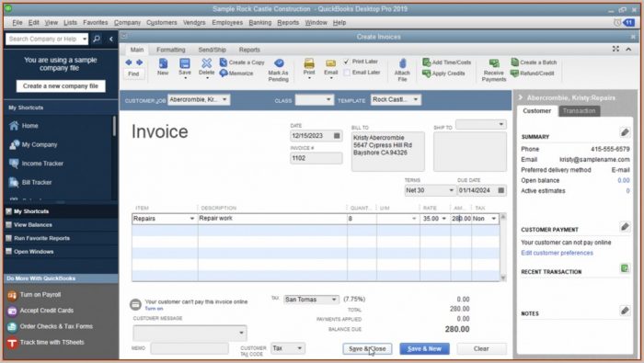
Task: Open Tax dropdown San Tomas
Action: pos(334,300)
